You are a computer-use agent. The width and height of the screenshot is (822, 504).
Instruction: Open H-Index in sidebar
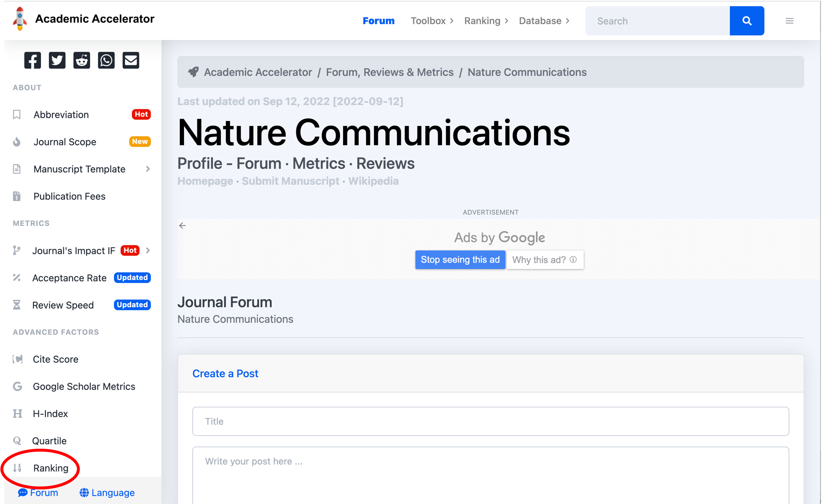pos(50,414)
